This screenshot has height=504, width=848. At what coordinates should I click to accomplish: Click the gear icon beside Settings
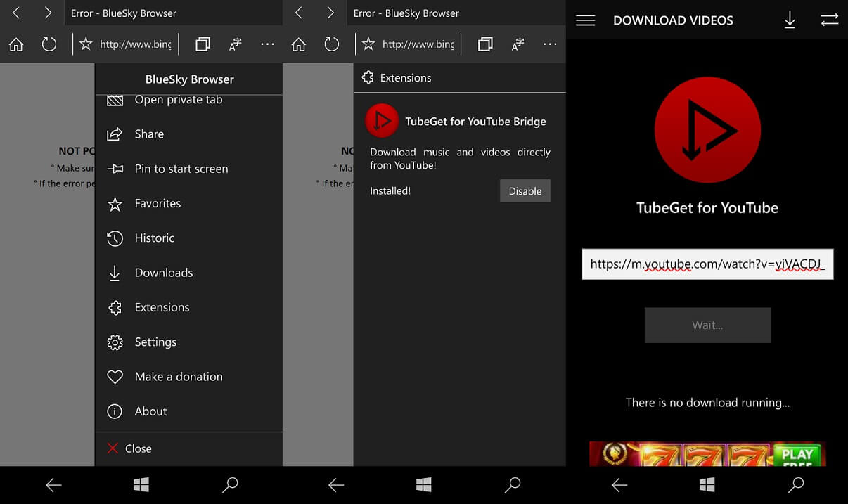click(115, 342)
